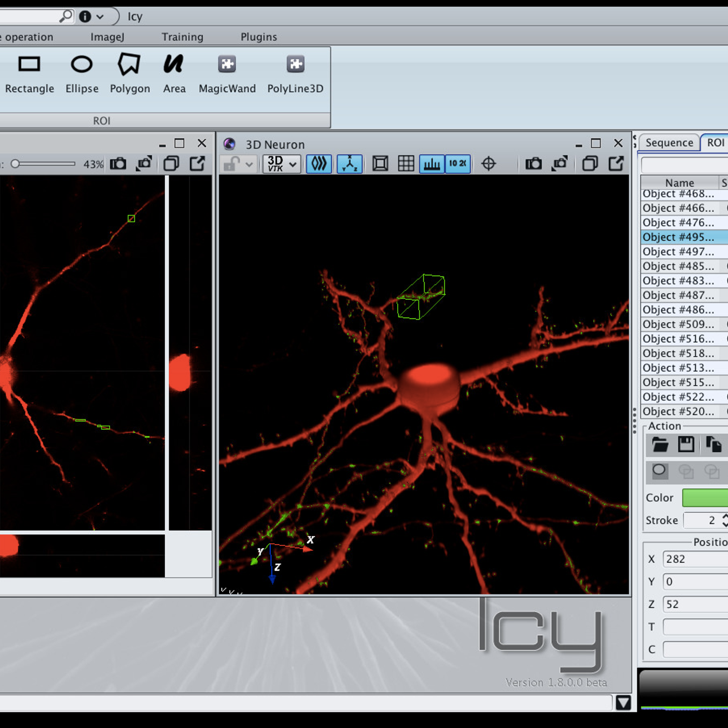728x728 pixels.
Task: Toggle the ruler labels 10 20 button
Action: tap(458, 164)
